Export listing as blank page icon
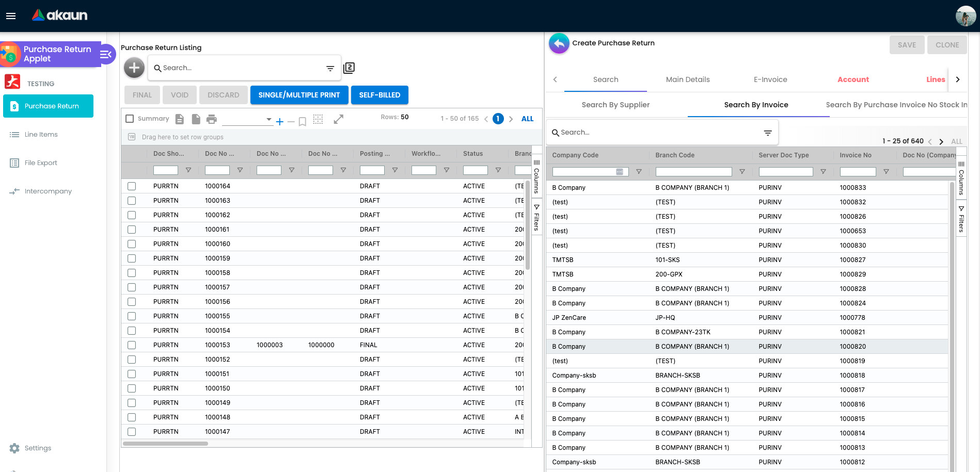Viewport: 980px width, 472px height. point(196,119)
